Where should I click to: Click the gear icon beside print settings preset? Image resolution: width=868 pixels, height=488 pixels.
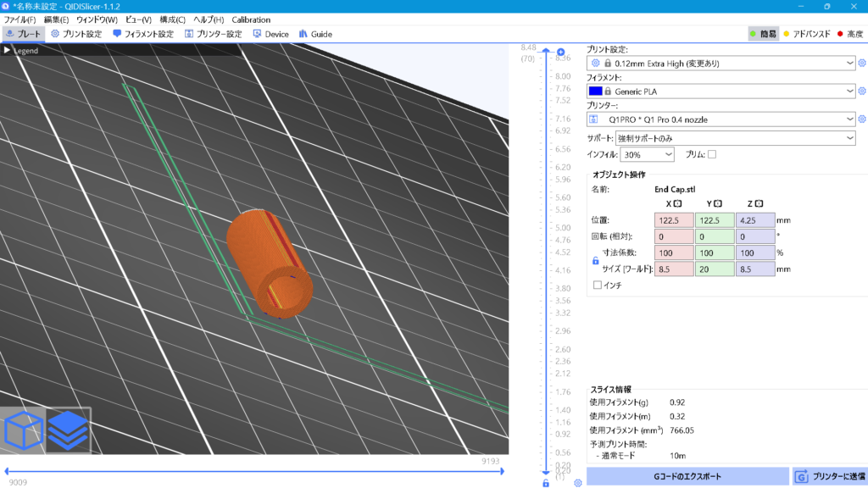pyautogui.click(x=862, y=63)
